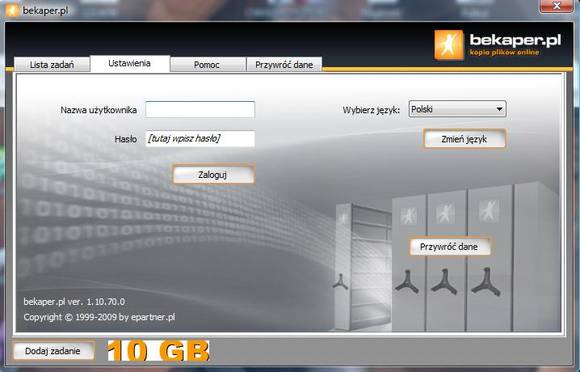
Task: Click Przywróć dane button over server cabinets
Action: point(449,247)
